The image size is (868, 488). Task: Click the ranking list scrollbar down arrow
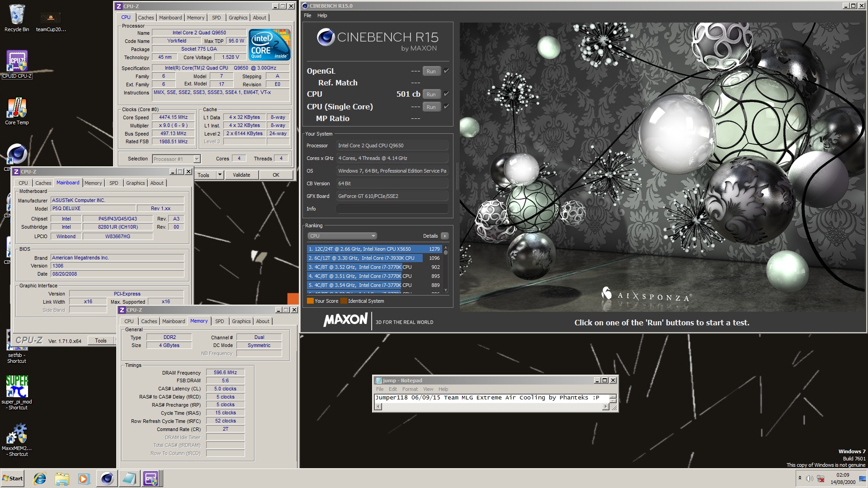446,291
